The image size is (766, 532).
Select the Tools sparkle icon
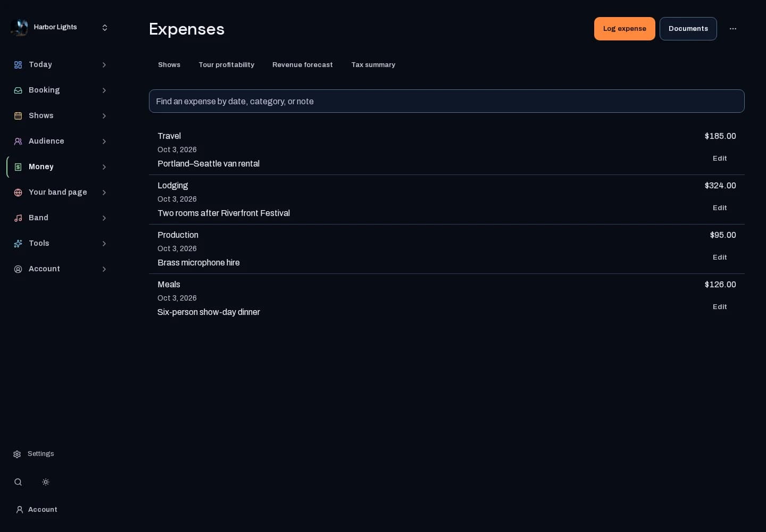click(18, 244)
